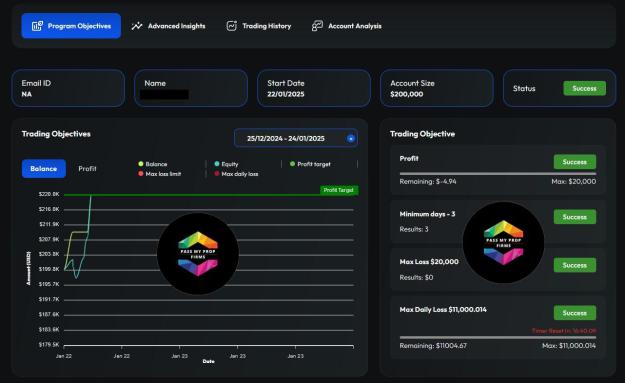This screenshot has height=383, width=625.
Task: Toggle the Equity legend series
Action: 226,164
